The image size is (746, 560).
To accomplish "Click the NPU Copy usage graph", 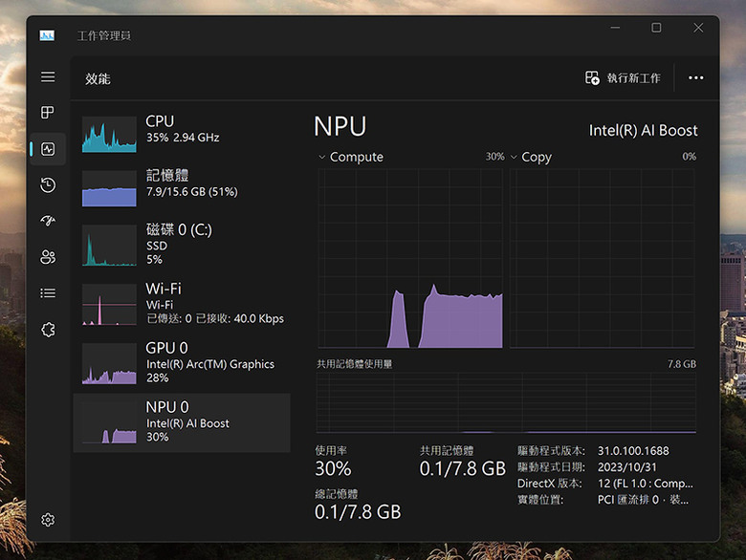I will click(603, 258).
